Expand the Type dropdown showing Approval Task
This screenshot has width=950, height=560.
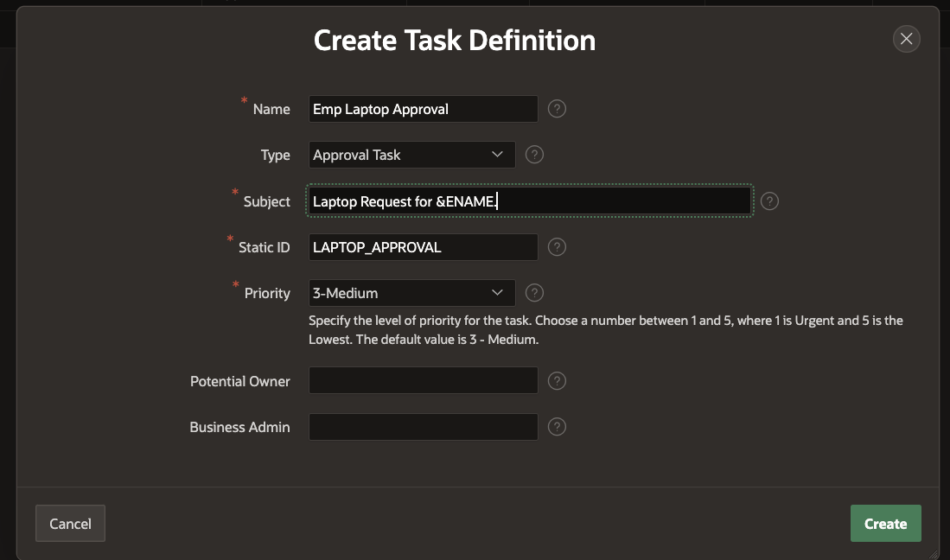point(411,155)
